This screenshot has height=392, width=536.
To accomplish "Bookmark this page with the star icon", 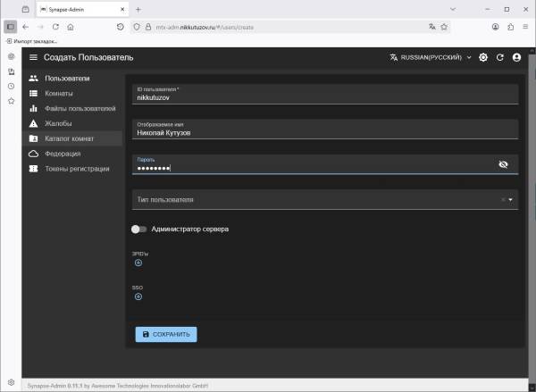I will 444,27.
